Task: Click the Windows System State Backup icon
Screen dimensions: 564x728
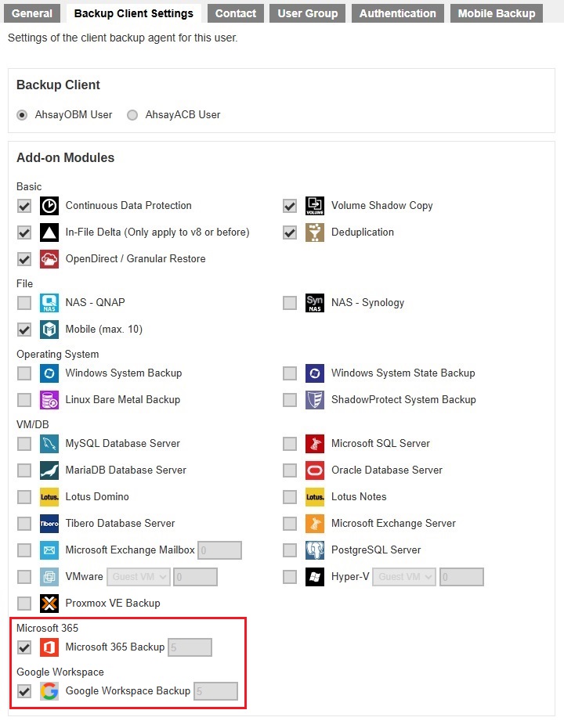Action: pyautogui.click(x=315, y=373)
